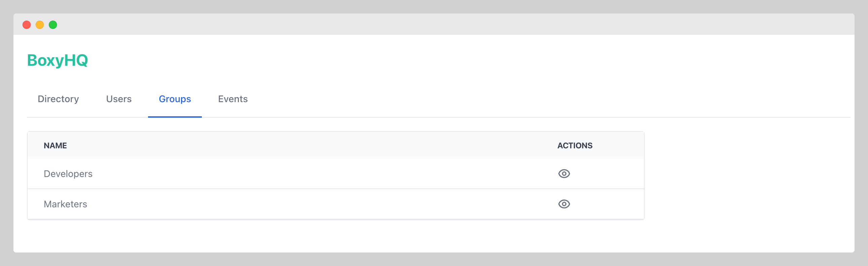The width and height of the screenshot is (868, 266).
Task: Select the Marketers group name
Action: click(x=65, y=204)
